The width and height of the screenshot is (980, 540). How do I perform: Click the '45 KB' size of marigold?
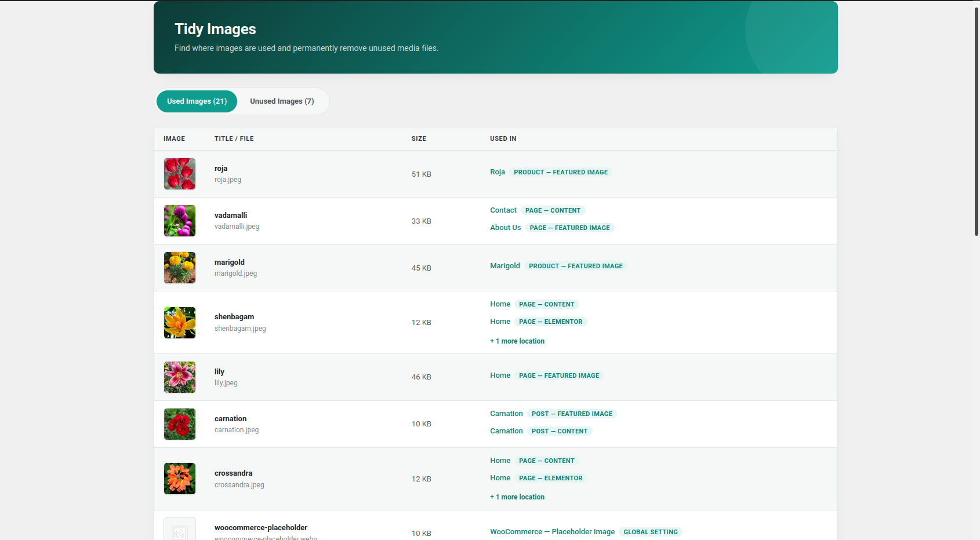click(x=422, y=268)
